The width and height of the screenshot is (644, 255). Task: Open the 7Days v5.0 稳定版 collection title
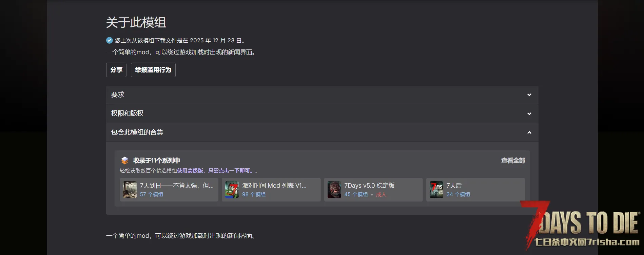[369, 186]
